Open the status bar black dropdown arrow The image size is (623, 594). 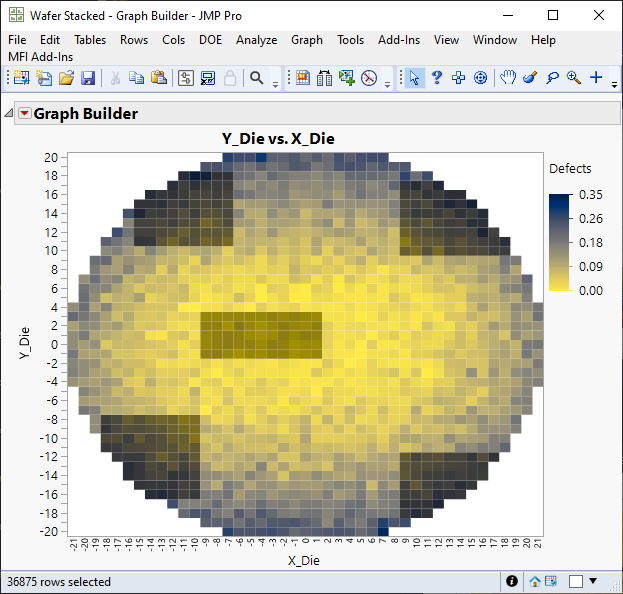point(593,581)
